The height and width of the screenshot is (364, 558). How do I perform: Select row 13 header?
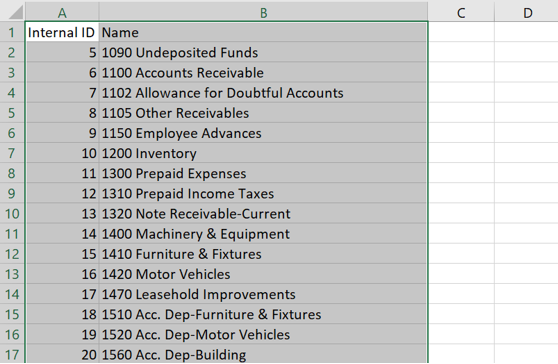click(x=12, y=274)
